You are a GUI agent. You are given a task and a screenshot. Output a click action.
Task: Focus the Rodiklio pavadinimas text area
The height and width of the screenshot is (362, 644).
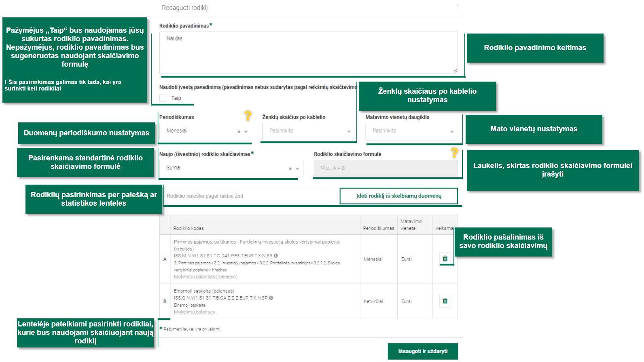(309, 53)
